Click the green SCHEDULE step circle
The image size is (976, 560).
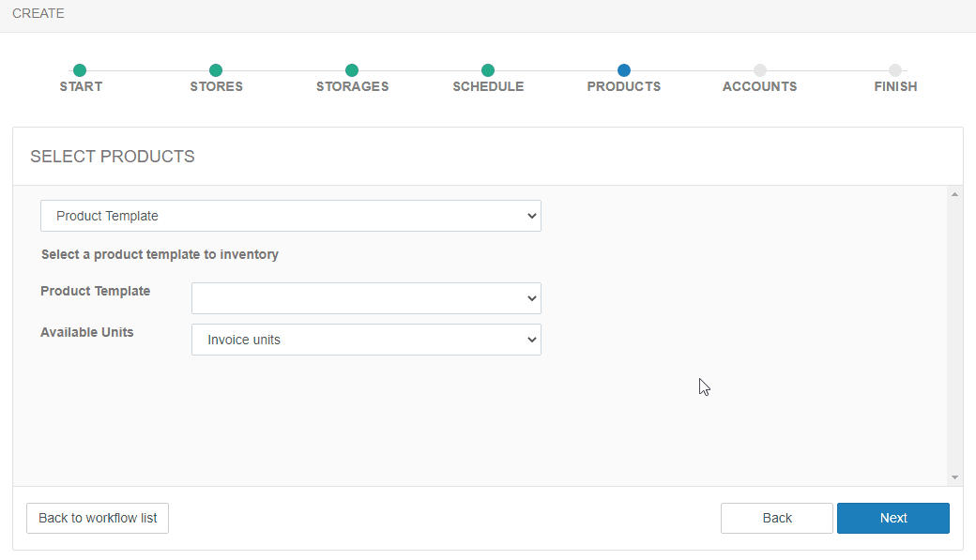coord(488,70)
